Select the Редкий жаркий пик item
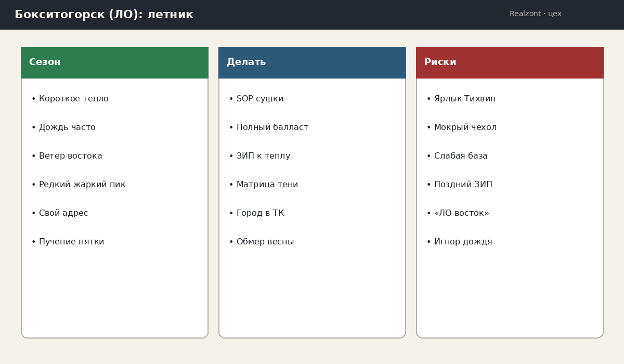This screenshot has height=364, width=624. click(x=82, y=185)
